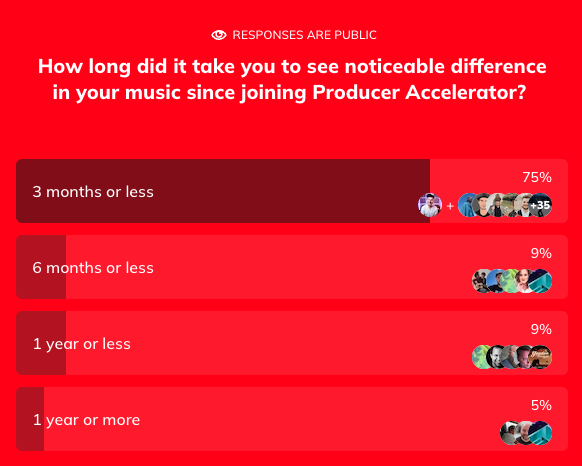This screenshot has height=466, width=582.
Task: Open the bald bearded man's avatar in '1 year or more'
Action: pyautogui.click(x=523, y=433)
